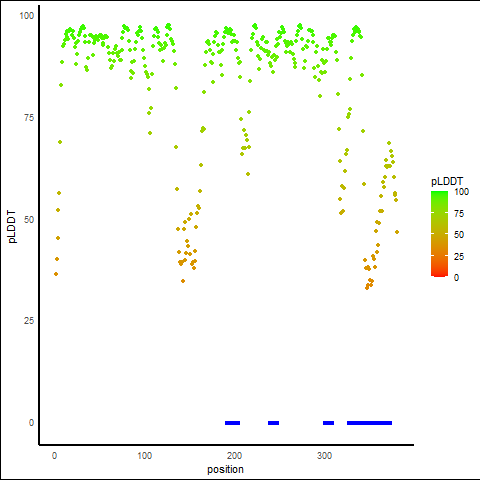
Task: Click the short blue bar near position 245
Action: pos(273,423)
